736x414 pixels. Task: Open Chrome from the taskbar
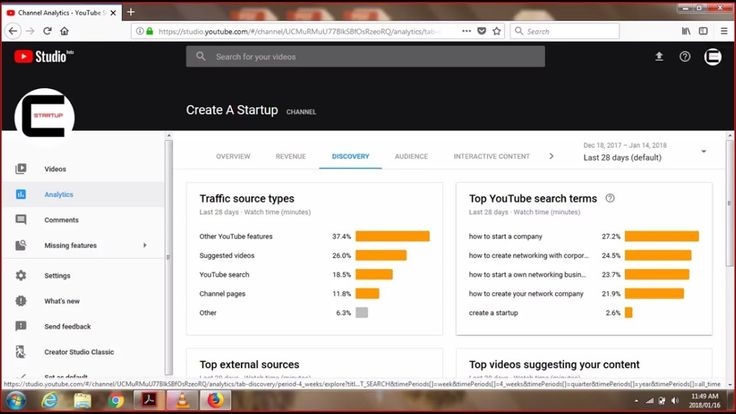(115, 401)
